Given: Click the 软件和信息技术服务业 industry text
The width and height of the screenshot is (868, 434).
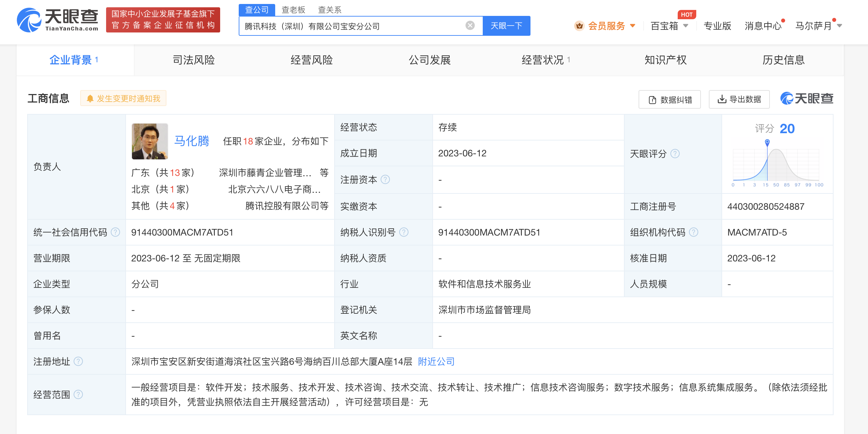Looking at the screenshot, I should (484, 284).
